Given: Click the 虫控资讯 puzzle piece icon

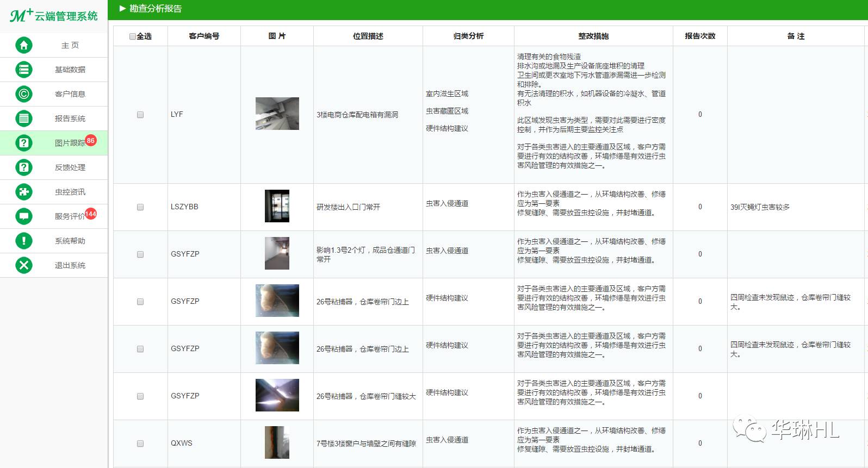Looking at the screenshot, I should click(24, 192).
